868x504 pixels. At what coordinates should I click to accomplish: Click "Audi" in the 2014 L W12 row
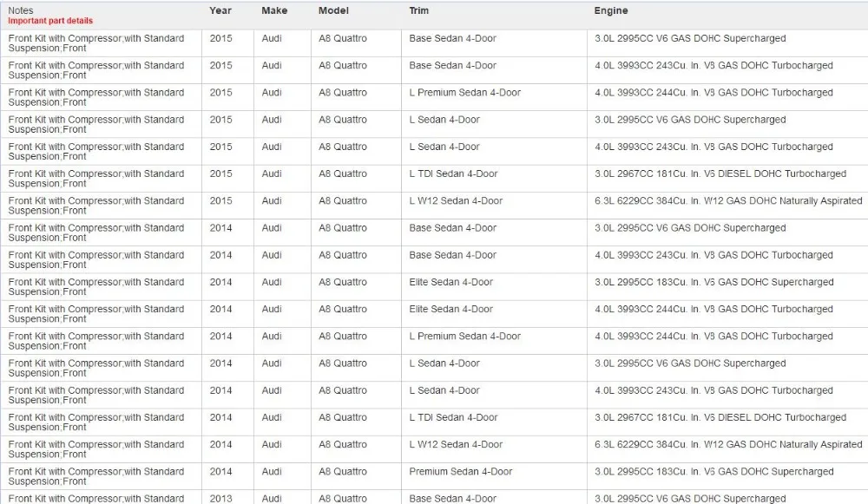pyautogui.click(x=272, y=444)
